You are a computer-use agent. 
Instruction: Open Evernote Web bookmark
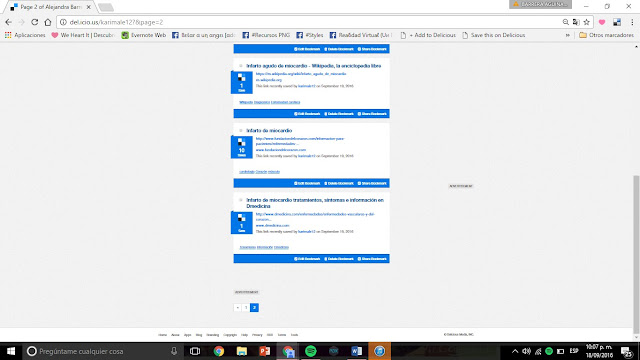point(144,35)
